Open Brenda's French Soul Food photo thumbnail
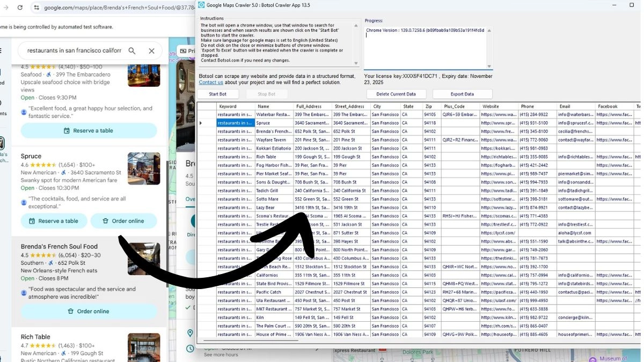 144,258
